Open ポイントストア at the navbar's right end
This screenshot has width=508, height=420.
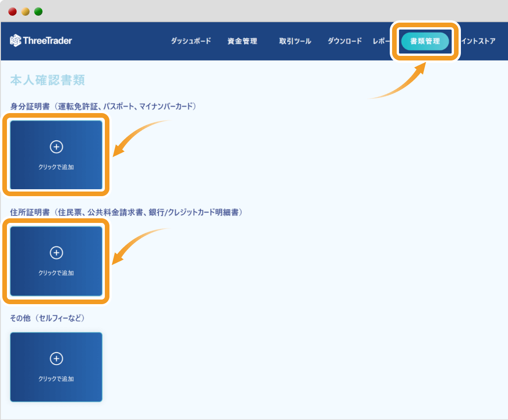(x=478, y=41)
